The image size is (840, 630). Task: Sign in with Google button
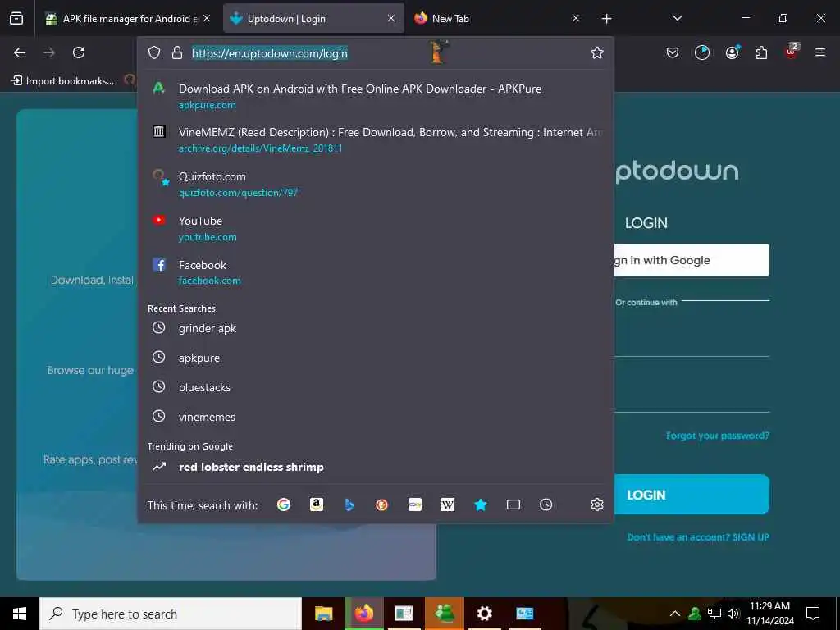[x=691, y=260]
